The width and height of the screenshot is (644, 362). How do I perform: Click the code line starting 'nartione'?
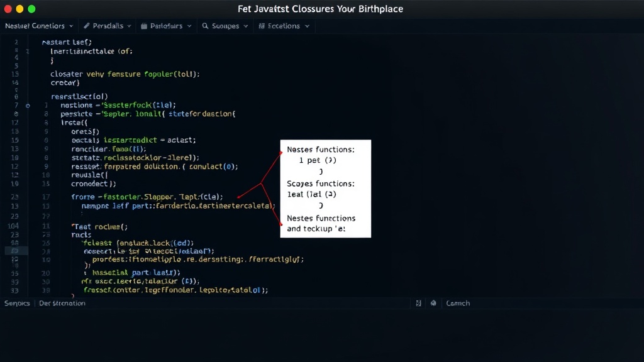[x=118, y=105]
